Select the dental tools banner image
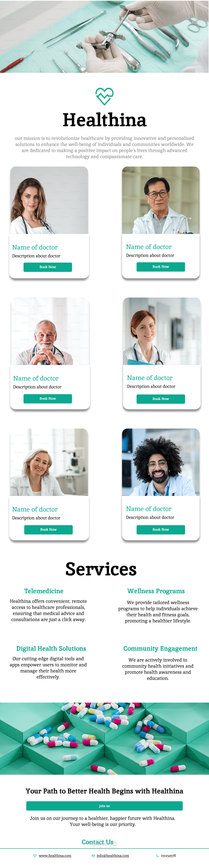 click(x=104, y=36)
